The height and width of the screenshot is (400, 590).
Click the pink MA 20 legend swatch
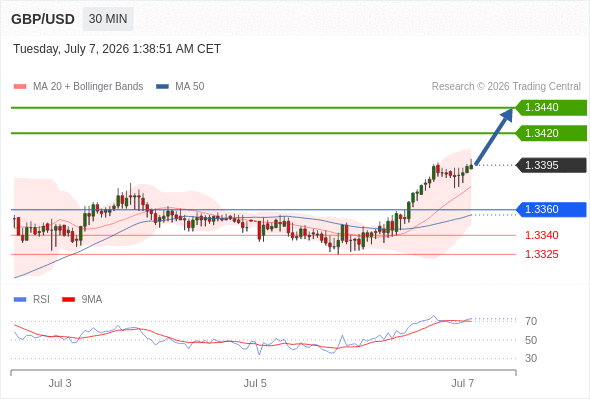[x=20, y=87]
